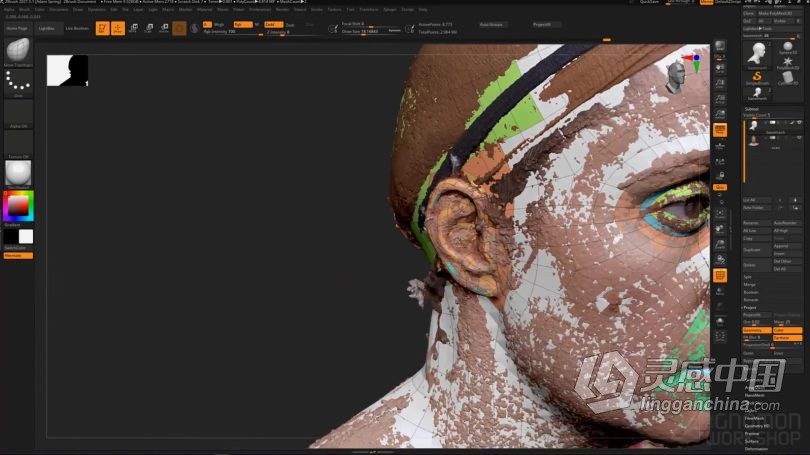Image resolution: width=810 pixels, height=455 pixels.
Task: Select the SimpleBrush tool icon
Action: 757,79
